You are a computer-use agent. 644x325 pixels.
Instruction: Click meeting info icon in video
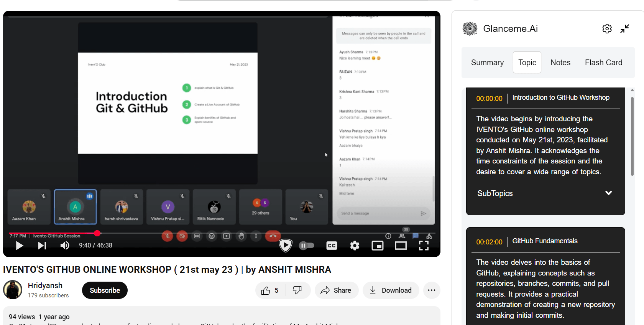coord(388,236)
